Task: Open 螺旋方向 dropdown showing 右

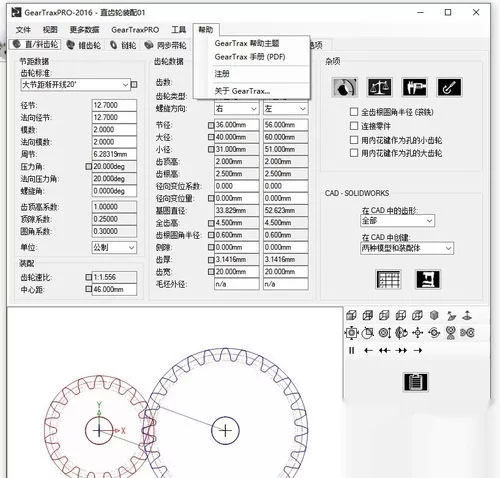Action: [x=236, y=109]
